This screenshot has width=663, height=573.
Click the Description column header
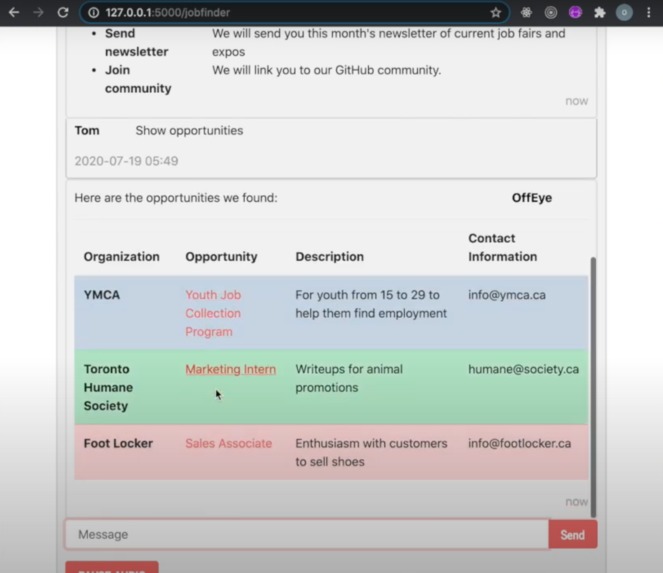click(329, 256)
